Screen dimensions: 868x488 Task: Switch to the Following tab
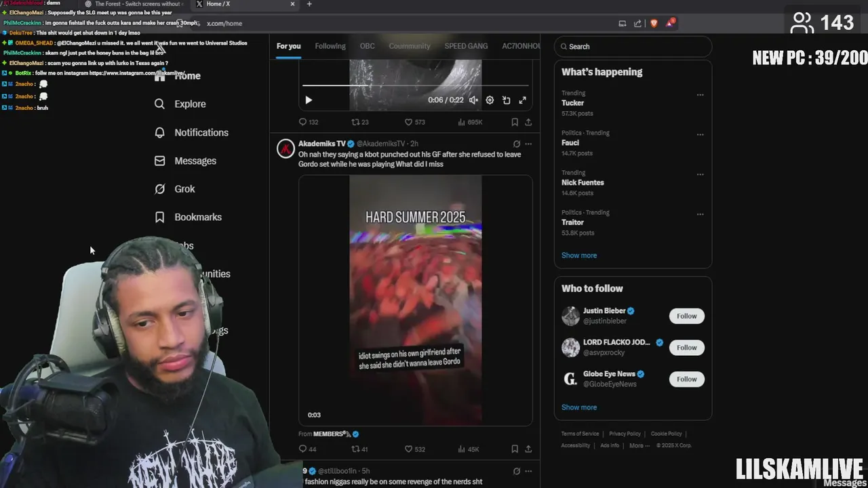pyautogui.click(x=330, y=46)
